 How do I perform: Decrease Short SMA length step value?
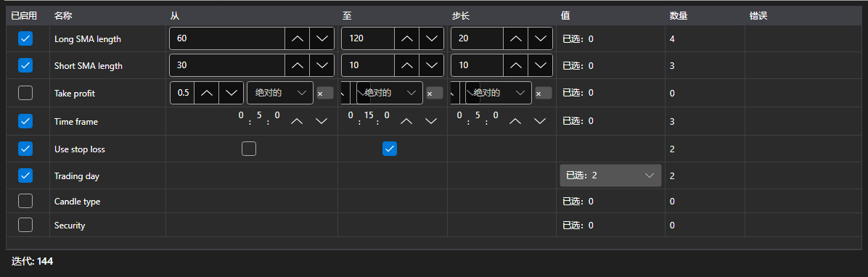tap(540, 65)
